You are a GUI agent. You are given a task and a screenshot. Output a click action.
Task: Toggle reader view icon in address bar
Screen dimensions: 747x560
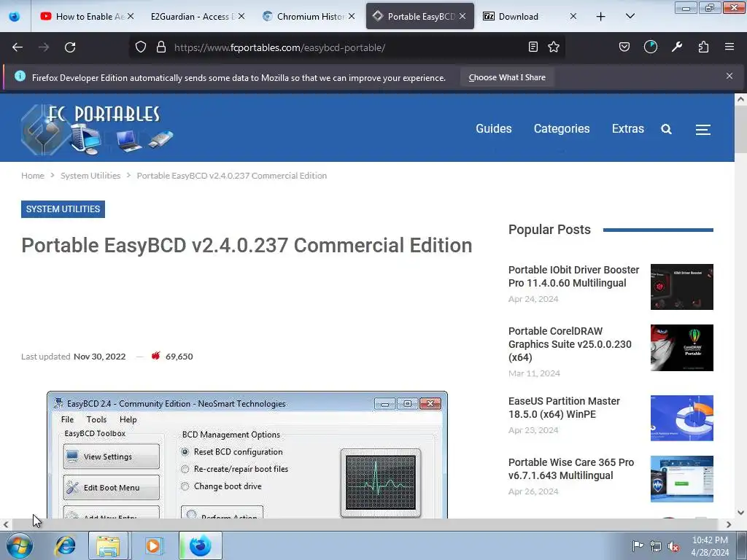pyautogui.click(x=533, y=47)
